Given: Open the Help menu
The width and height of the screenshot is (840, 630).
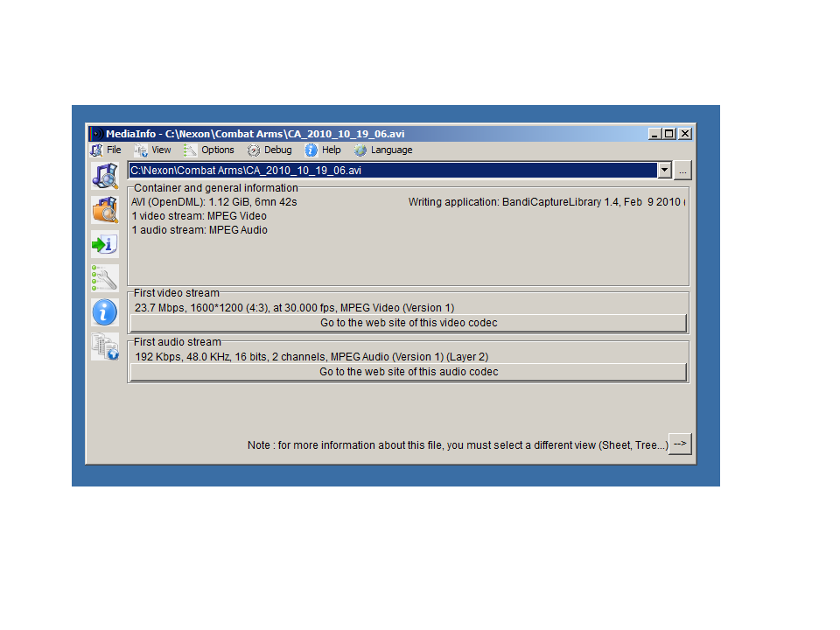Looking at the screenshot, I should click(323, 150).
